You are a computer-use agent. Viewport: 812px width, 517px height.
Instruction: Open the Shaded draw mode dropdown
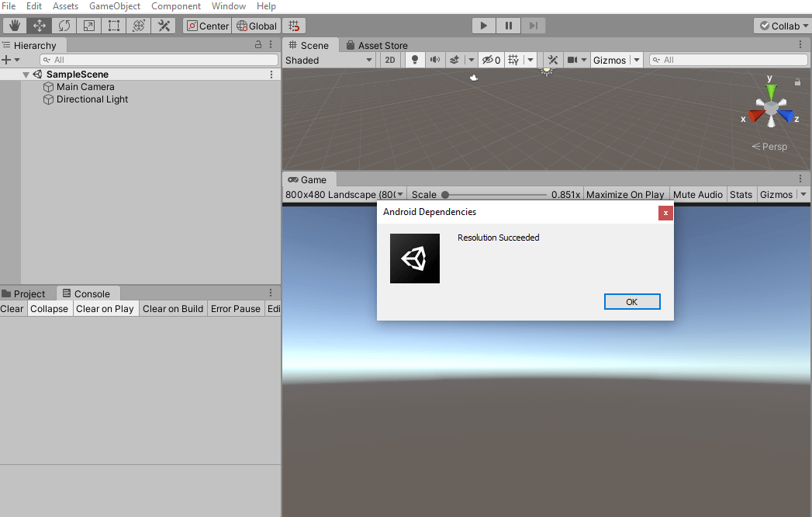pyautogui.click(x=329, y=60)
